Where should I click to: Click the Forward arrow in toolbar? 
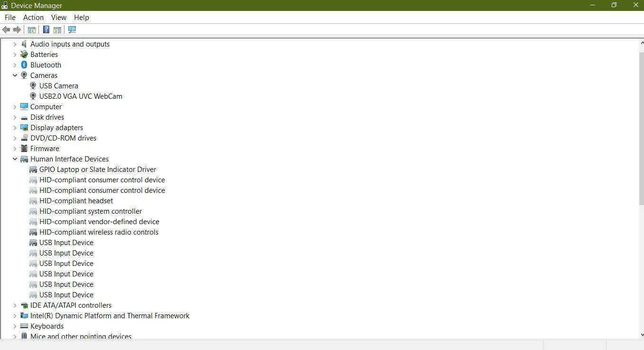[17, 29]
